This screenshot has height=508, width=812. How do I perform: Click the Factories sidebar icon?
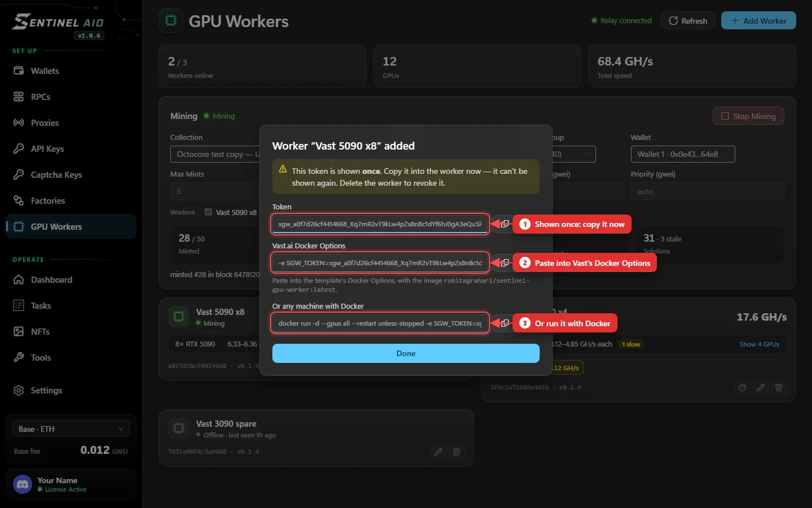[19, 200]
